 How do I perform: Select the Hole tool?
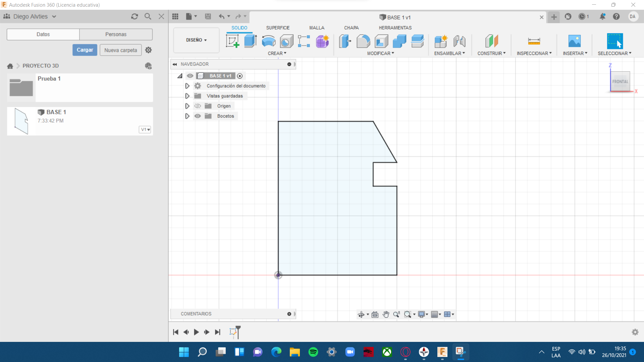click(x=286, y=41)
